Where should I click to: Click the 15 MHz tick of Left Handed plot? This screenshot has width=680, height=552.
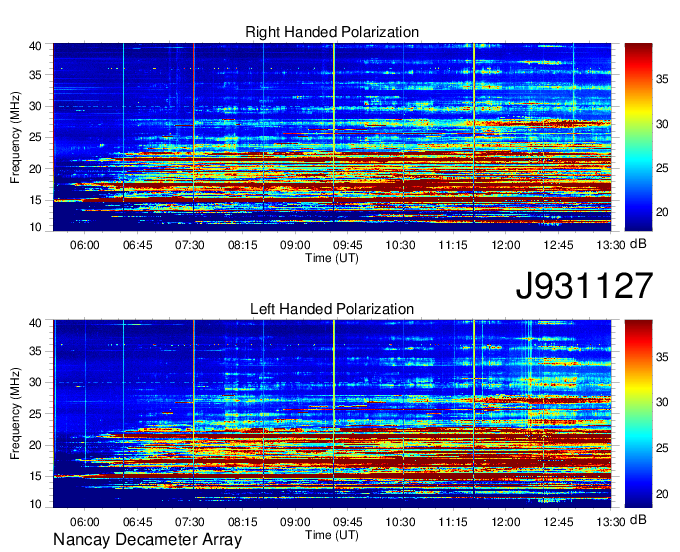[35, 477]
